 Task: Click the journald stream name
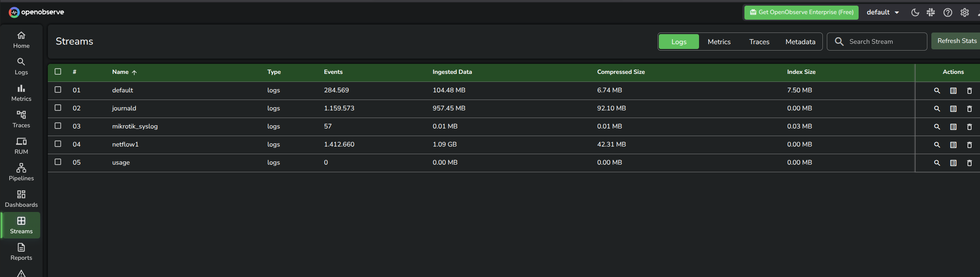point(124,108)
